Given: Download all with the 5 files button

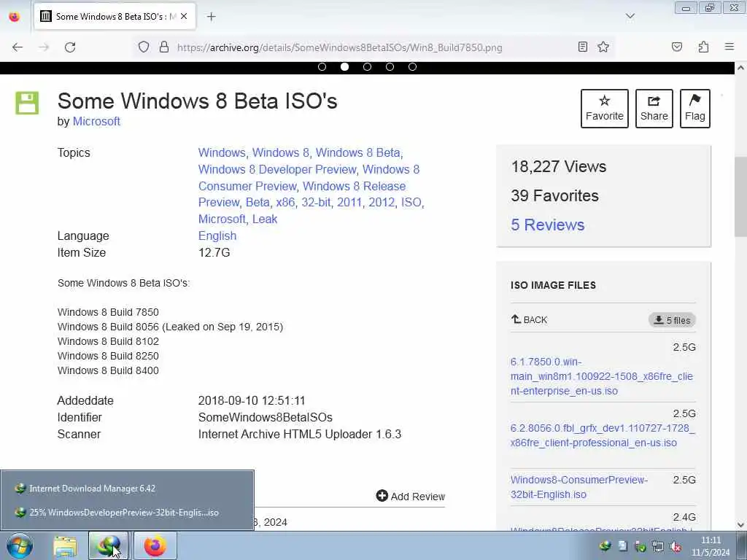Looking at the screenshot, I should tap(672, 320).
